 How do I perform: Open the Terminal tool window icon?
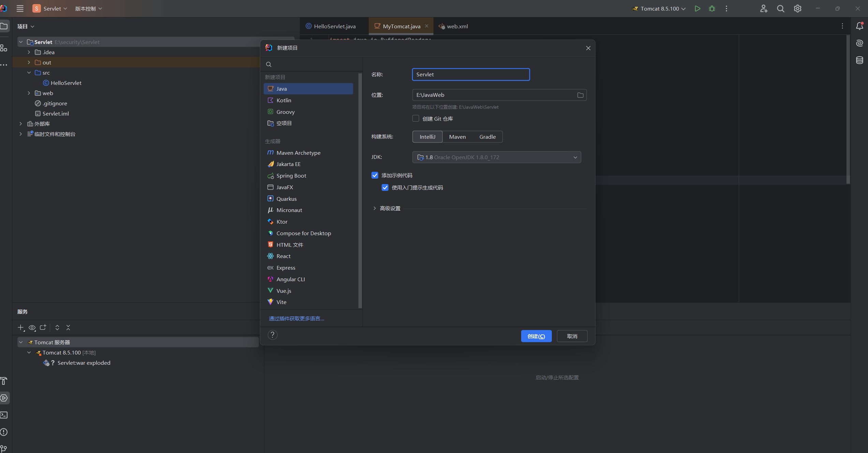(4, 415)
